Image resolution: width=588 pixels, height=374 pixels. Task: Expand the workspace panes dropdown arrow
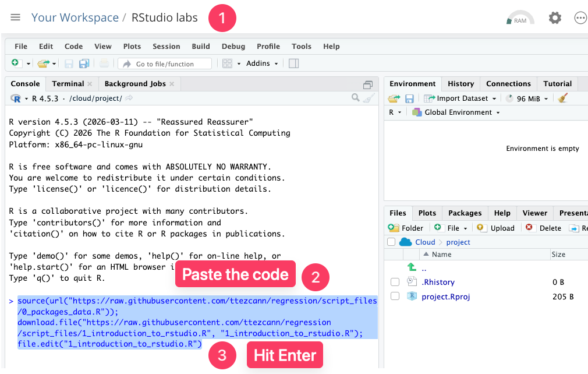239,63
